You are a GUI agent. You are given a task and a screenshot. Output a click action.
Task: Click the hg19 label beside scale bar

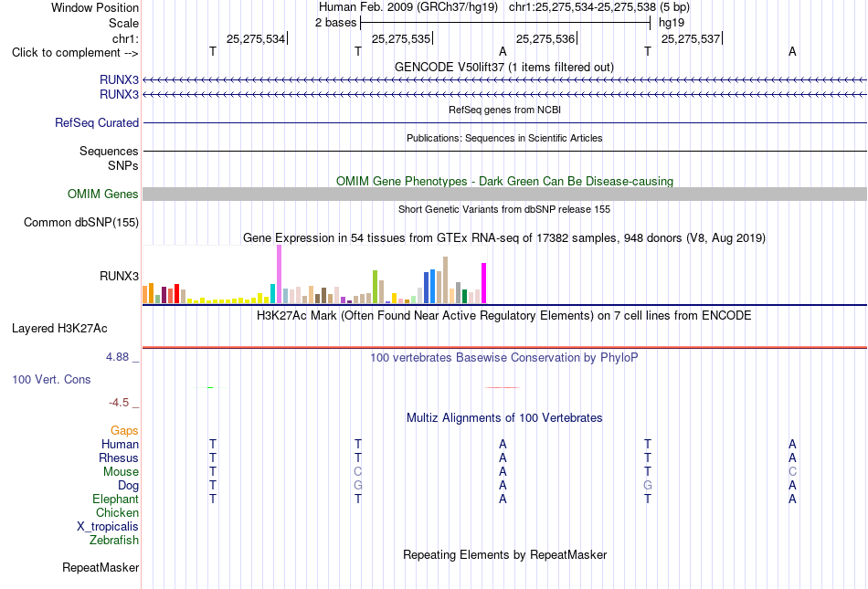pos(672,23)
